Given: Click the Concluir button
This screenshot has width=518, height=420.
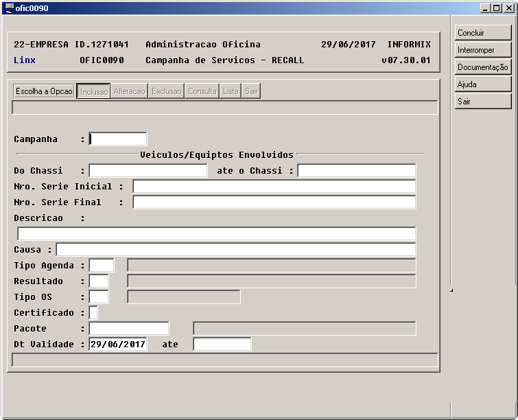Looking at the screenshot, I should (x=483, y=33).
